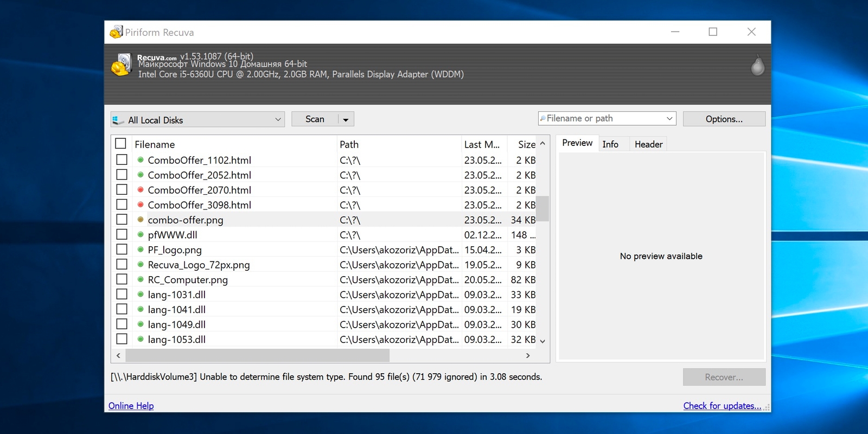The height and width of the screenshot is (434, 868).
Task: Click the file list scroll up arrow
Action: click(x=542, y=143)
